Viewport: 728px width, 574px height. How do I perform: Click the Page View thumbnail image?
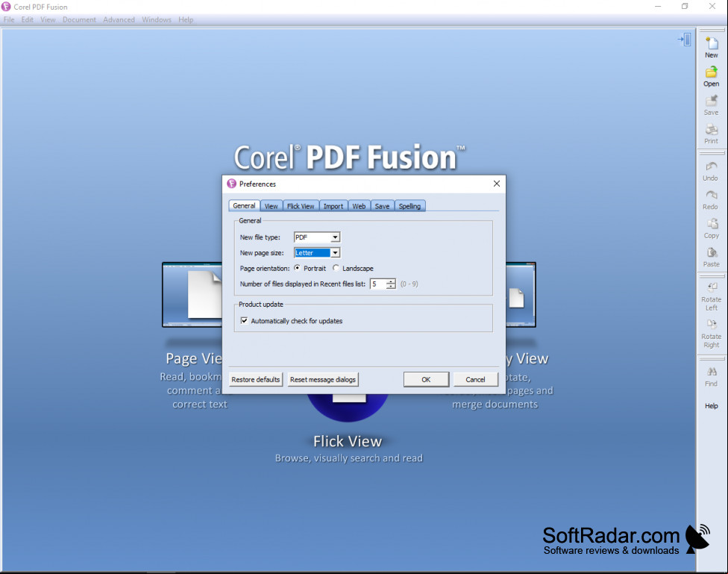pos(192,295)
